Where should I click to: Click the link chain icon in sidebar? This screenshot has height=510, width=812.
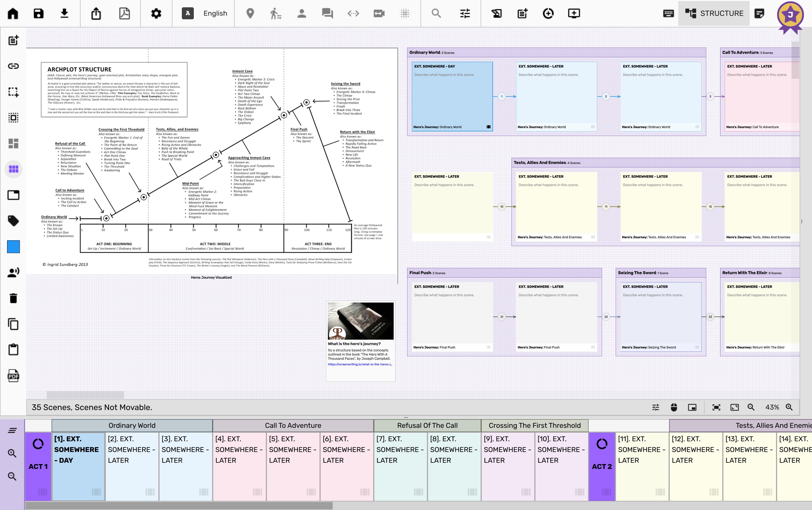(x=13, y=66)
